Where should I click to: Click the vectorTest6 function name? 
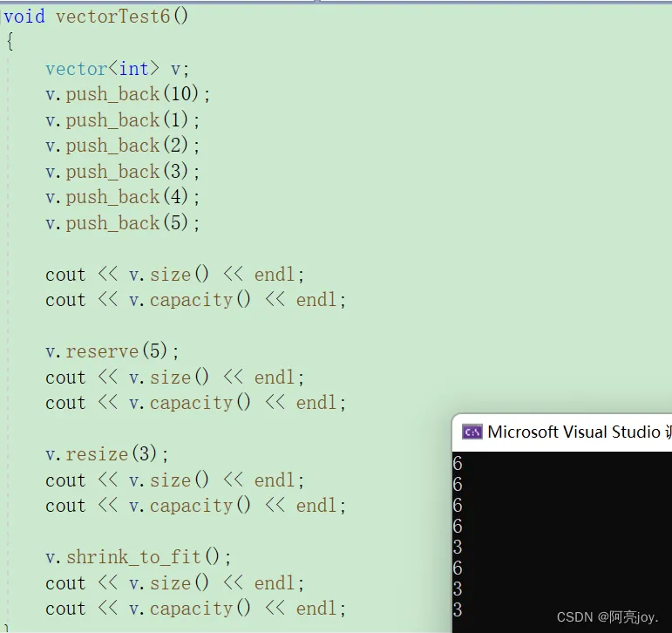pyautogui.click(x=113, y=17)
